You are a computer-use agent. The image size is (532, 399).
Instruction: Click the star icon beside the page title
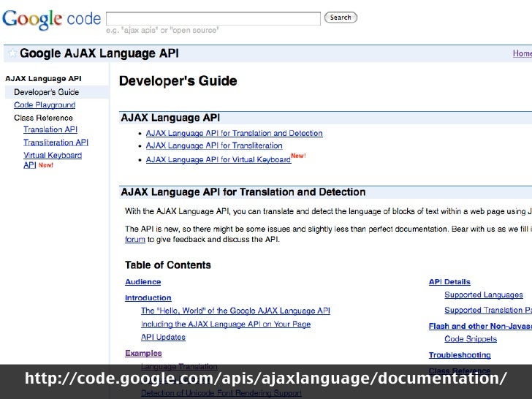point(11,53)
